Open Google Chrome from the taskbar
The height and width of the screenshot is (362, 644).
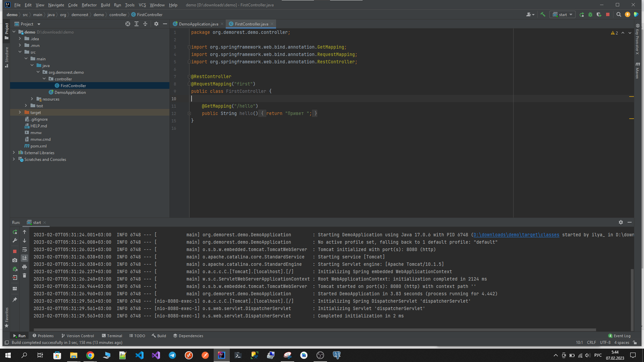(x=90, y=355)
